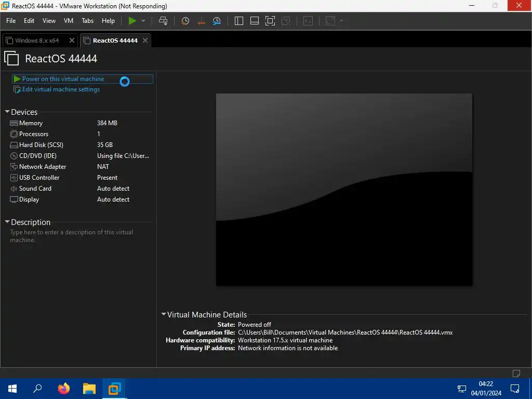Click the Display monitor icon

pyautogui.click(x=14, y=199)
